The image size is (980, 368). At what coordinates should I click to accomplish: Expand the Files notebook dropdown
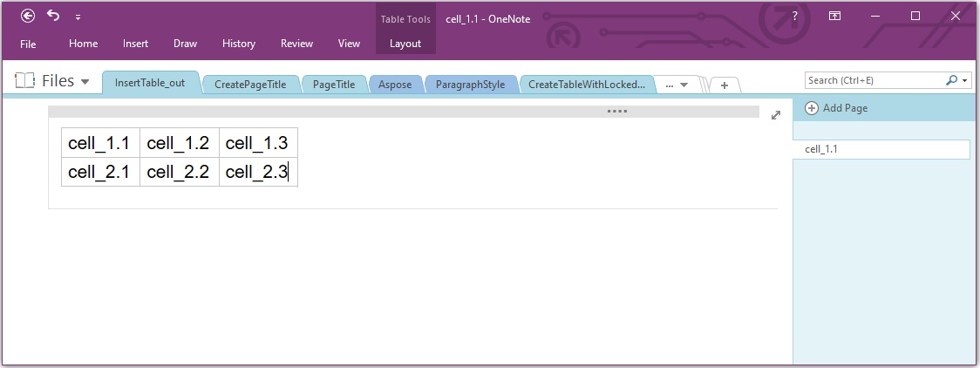point(85,82)
